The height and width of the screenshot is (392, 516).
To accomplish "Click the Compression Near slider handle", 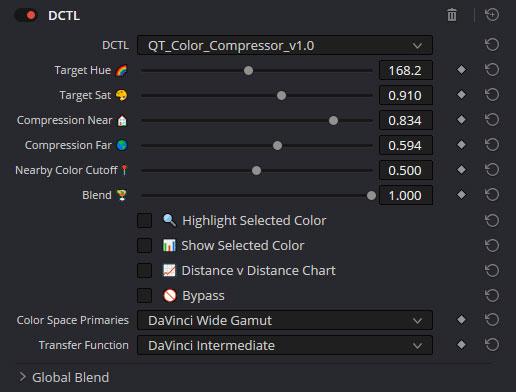I will tap(333, 120).
